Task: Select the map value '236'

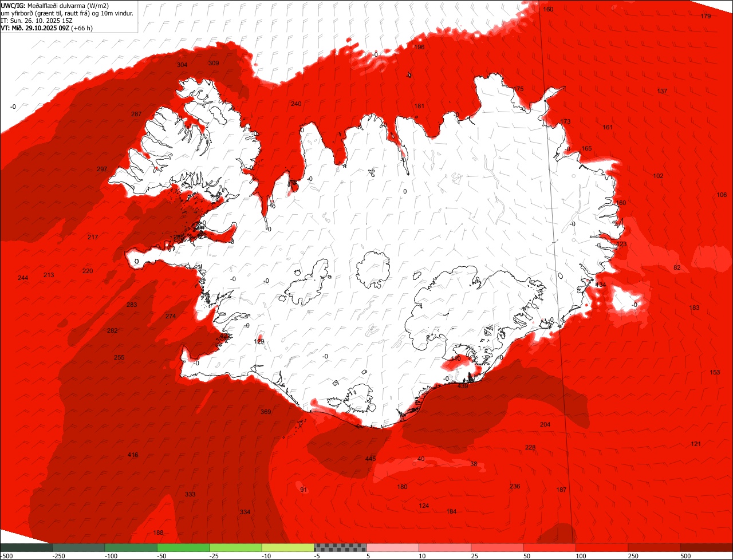Action: [515, 486]
